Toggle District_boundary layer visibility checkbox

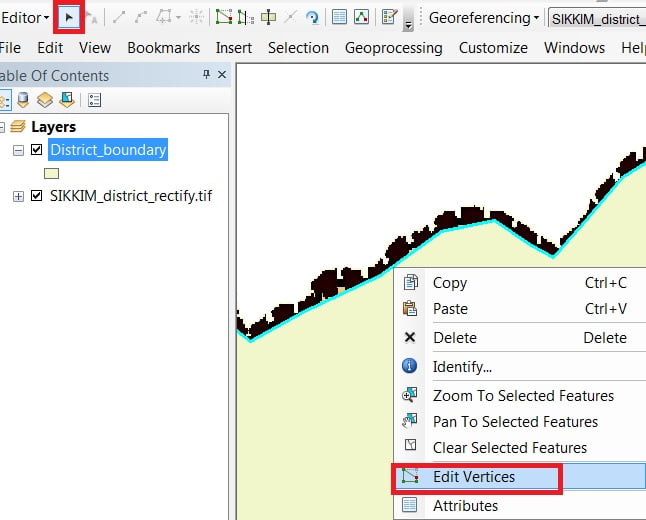37,150
